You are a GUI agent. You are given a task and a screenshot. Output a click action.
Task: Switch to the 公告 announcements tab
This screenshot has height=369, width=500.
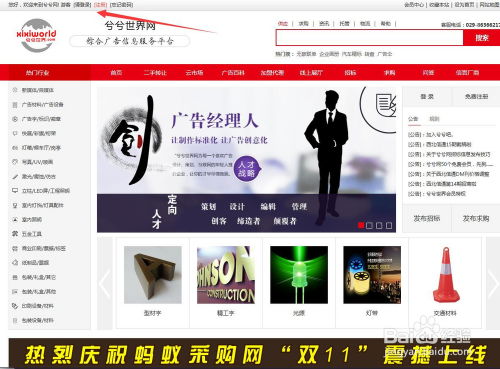(413, 119)
